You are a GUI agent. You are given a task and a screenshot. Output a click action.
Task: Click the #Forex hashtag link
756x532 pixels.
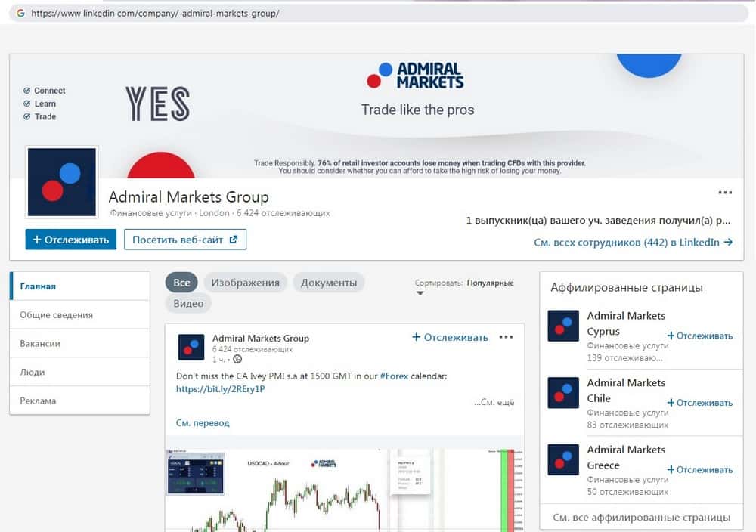(x=394, y=376)
